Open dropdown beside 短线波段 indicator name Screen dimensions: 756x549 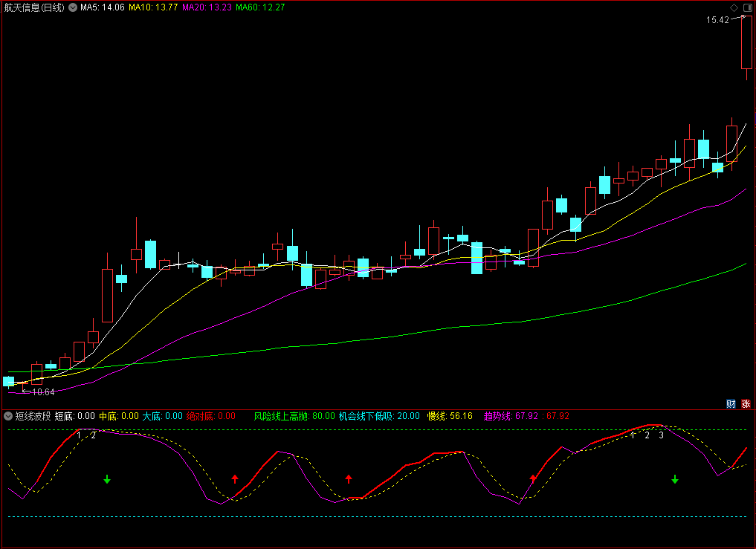coord(8,416)
